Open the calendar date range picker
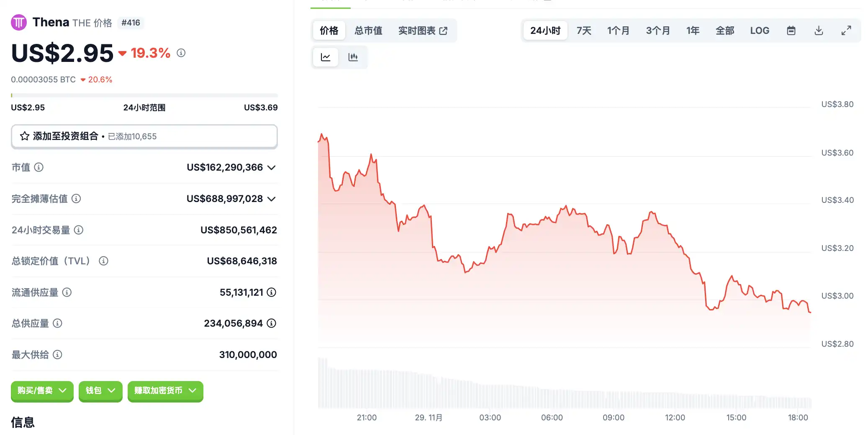Viewport: 868px width, 435px height. click(791, 31)
